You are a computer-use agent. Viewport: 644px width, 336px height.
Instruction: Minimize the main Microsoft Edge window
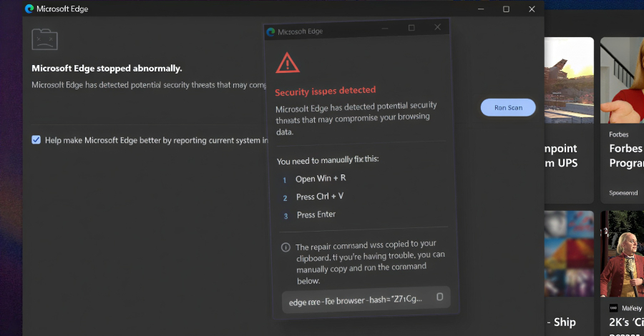[x=480, y=9]
